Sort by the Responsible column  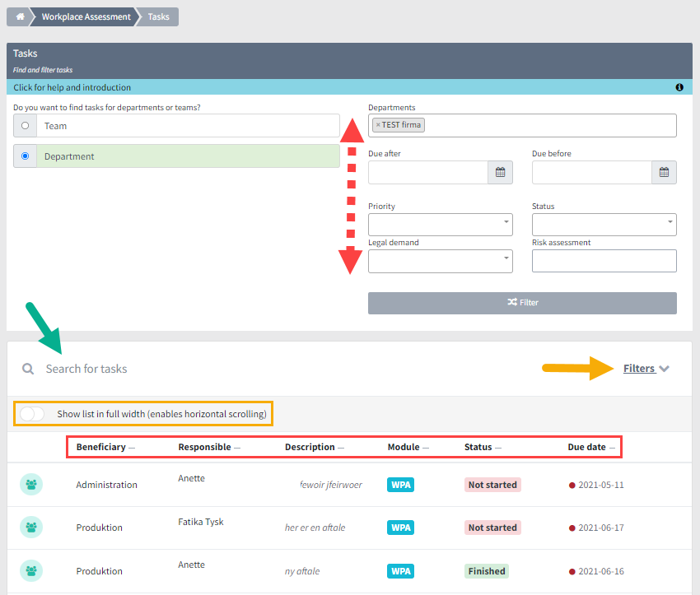[209, 447]
